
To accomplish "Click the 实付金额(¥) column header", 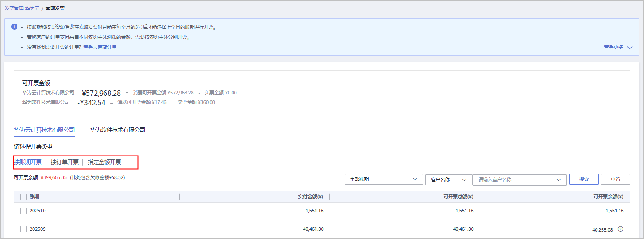I will point(311,197).
